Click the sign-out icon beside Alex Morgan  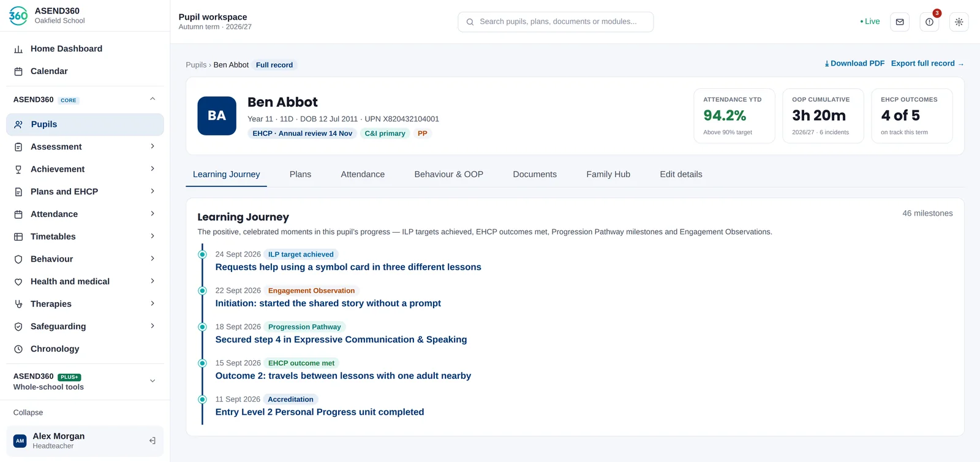(x=153, y=441)
